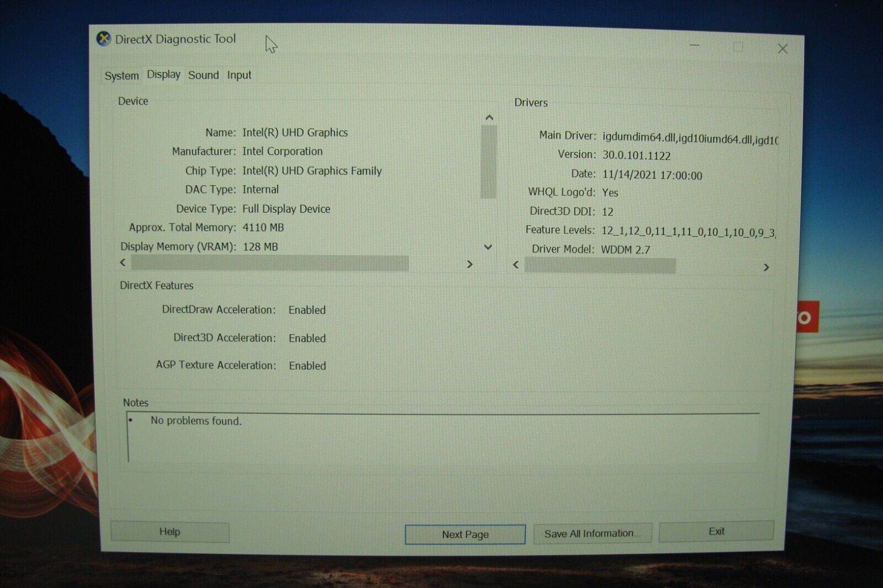Click the Drivers horizontal scrollbar thumb

point(600,266)
